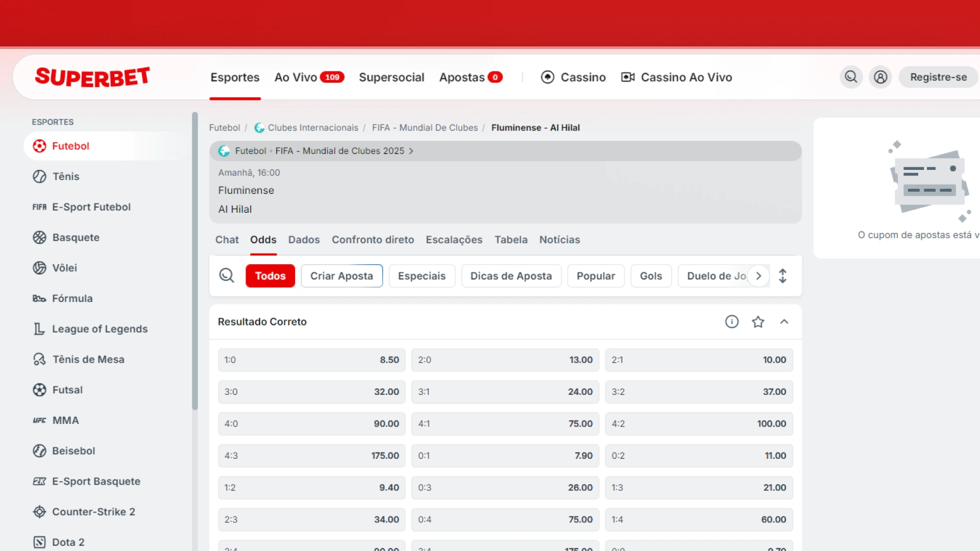Select the UFC MMA icon
Viewport: 980px width, 551px height.
click(39, 420)
